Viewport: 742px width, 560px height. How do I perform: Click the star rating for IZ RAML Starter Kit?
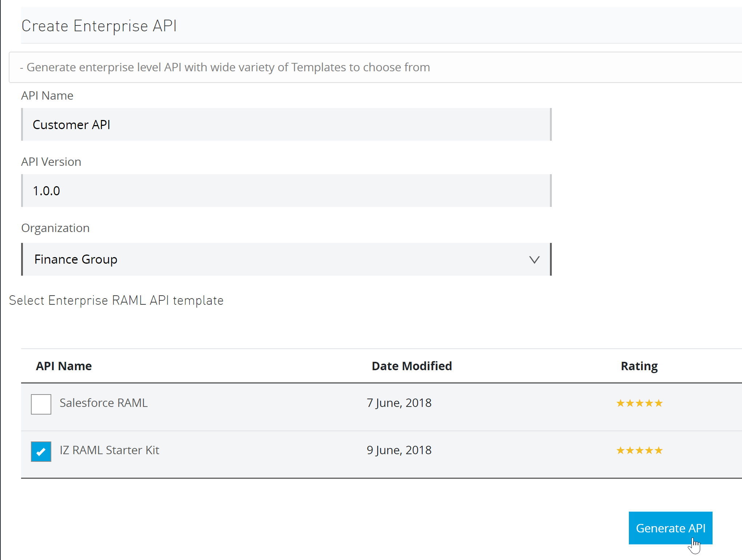(639, 451)
